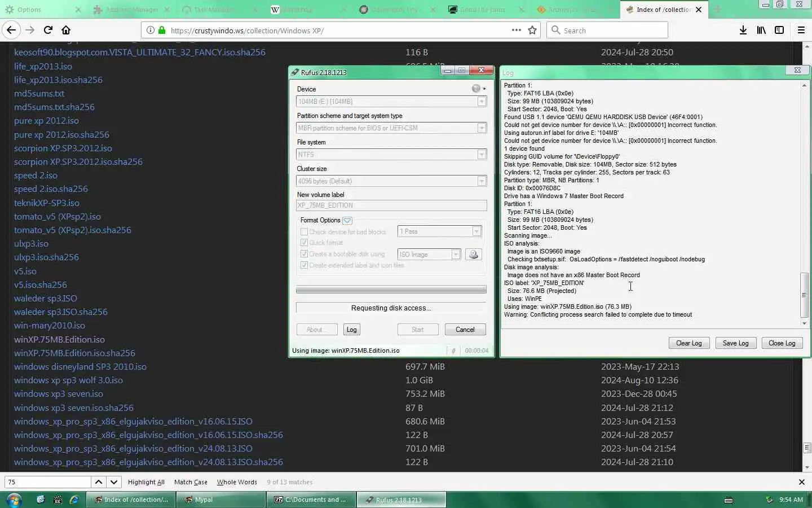Switch to the Add-ons Manager tab
Screen dimensions: 812x508
[131, 10]
